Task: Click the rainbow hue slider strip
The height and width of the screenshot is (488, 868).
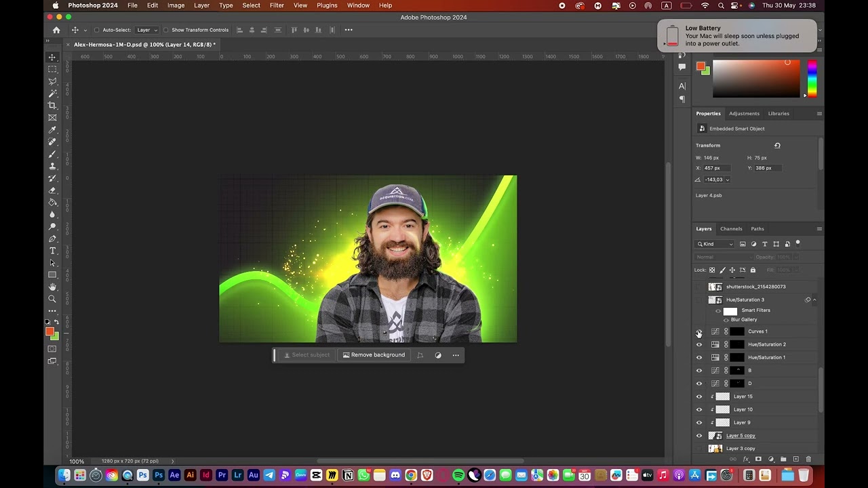Action: click(812, 79)
